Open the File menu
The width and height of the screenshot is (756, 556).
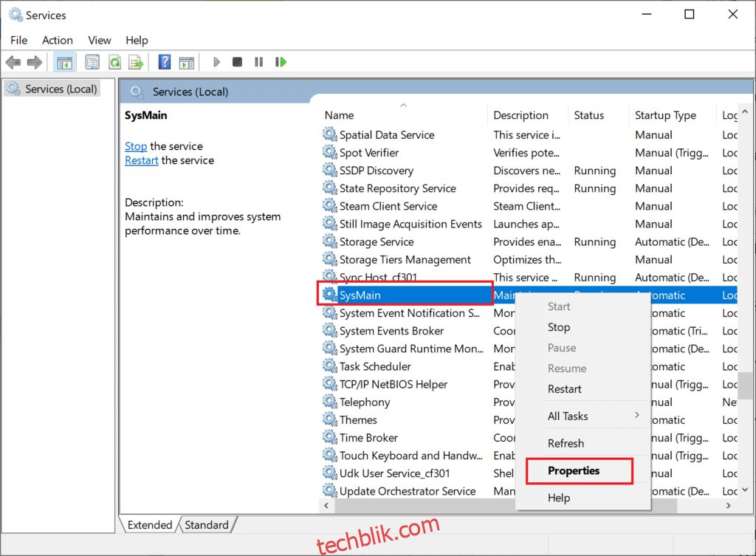point(18,40)
